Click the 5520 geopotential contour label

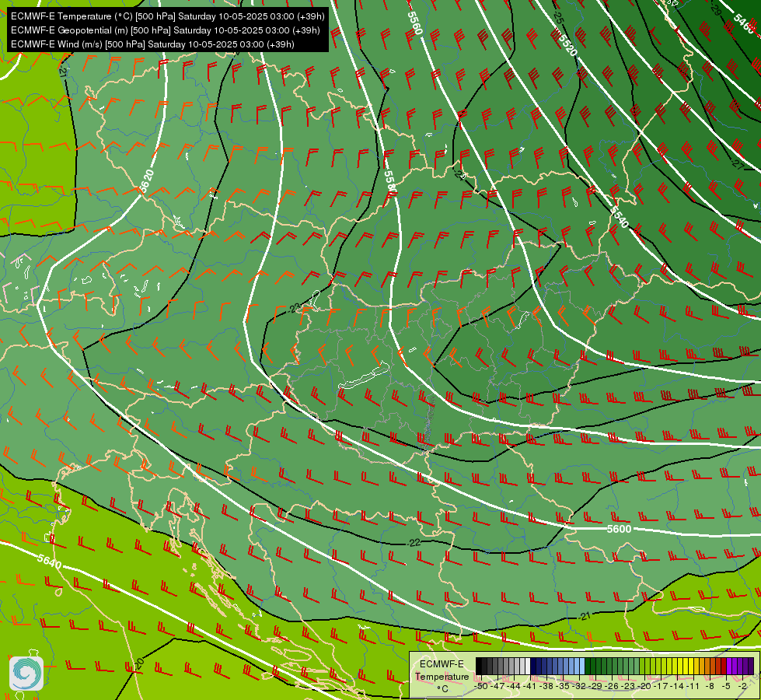567,44
